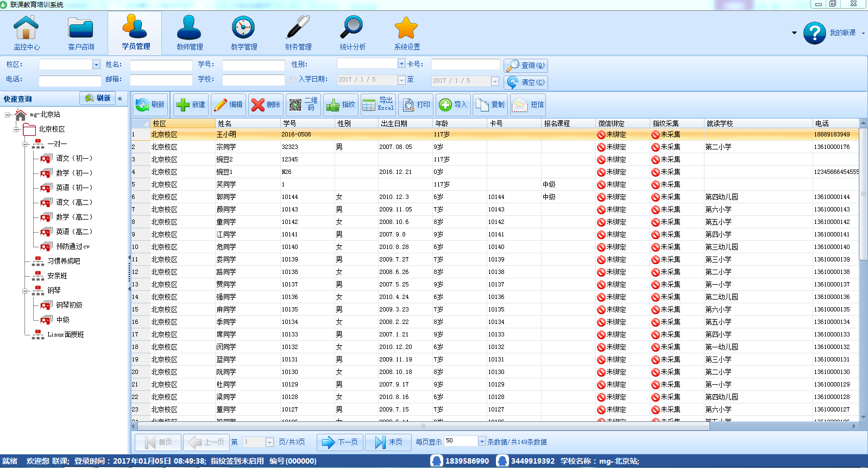Click the vertical scrollbar down arrow

864,417
